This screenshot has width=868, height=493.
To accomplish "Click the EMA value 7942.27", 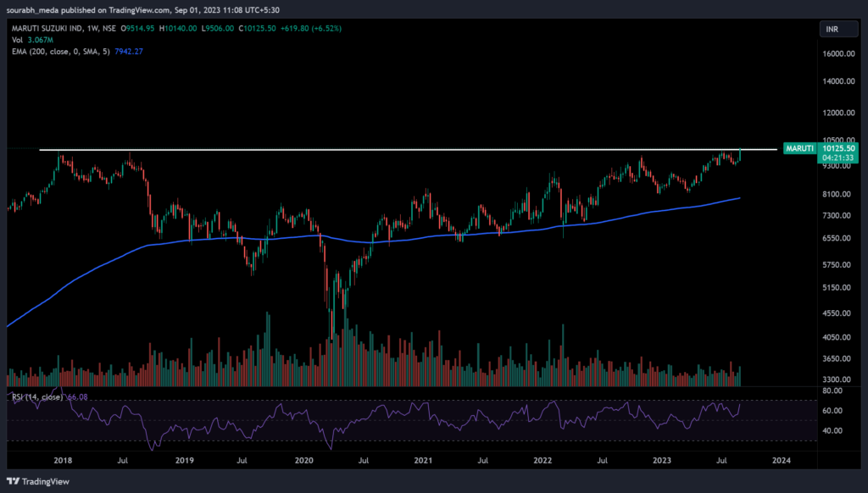I will 129,52.
